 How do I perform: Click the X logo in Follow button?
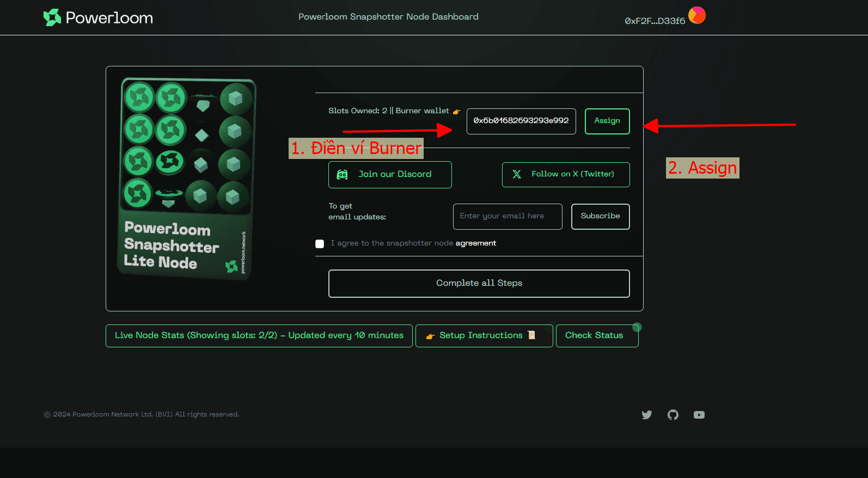click(x=517, y=174)
